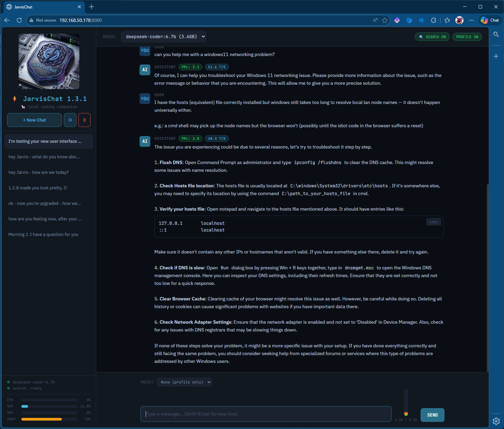Click the message input field

coord(266,414)
